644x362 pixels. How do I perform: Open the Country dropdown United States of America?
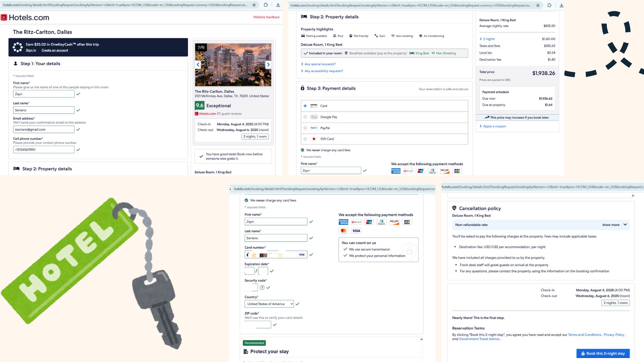click(269, 304)
